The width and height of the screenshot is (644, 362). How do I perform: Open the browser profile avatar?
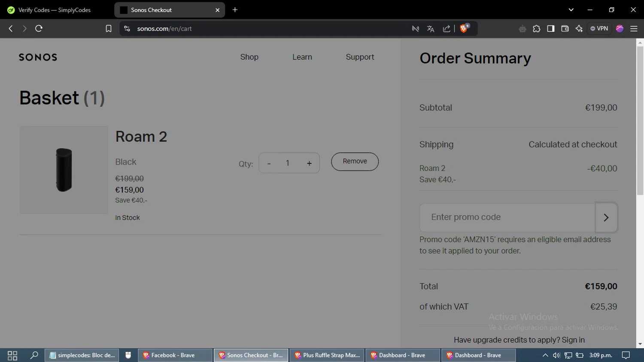(x=620, y=29)
